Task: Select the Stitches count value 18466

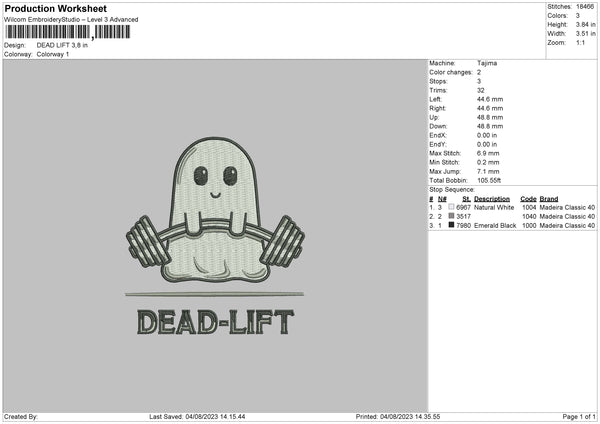Action: tap(585, 6)
